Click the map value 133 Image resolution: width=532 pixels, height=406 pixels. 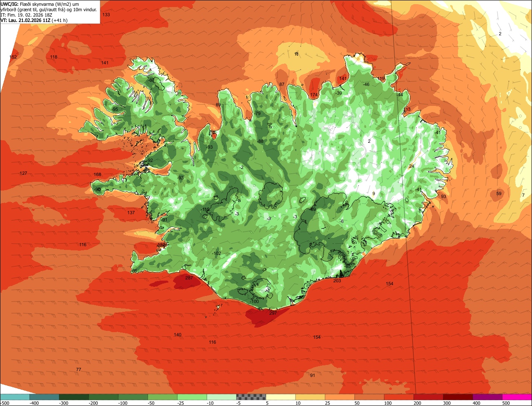[106, 15]
